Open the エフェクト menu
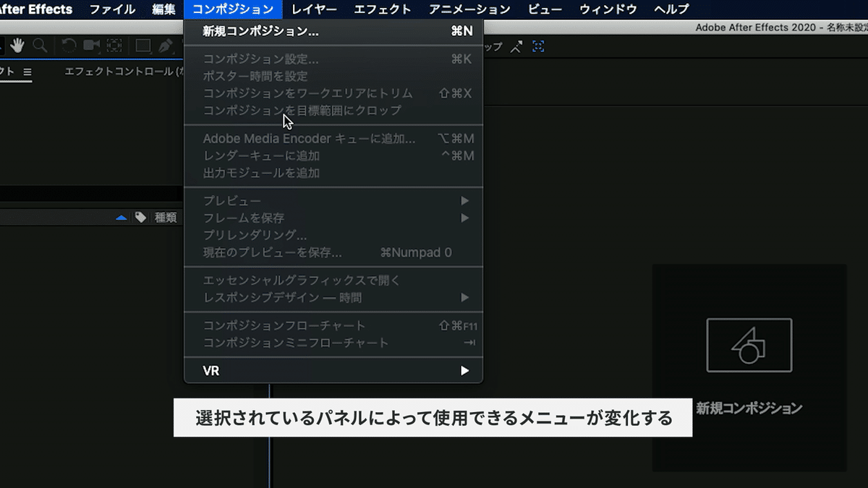 383,9
